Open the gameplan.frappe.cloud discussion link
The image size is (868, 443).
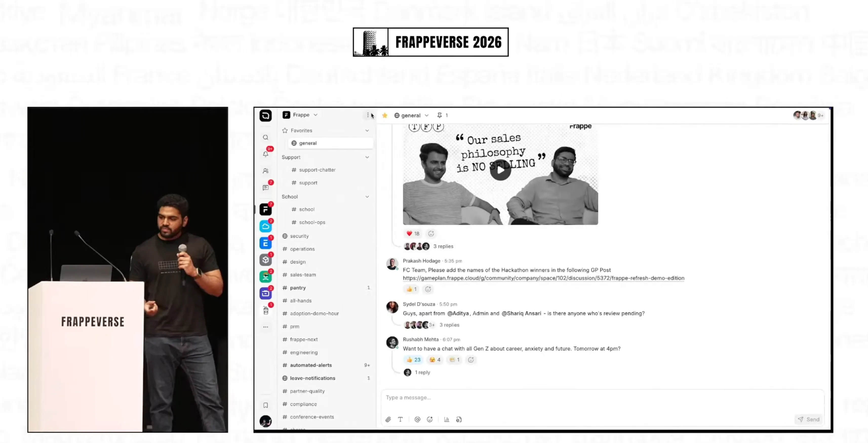(x=543, y=278)
